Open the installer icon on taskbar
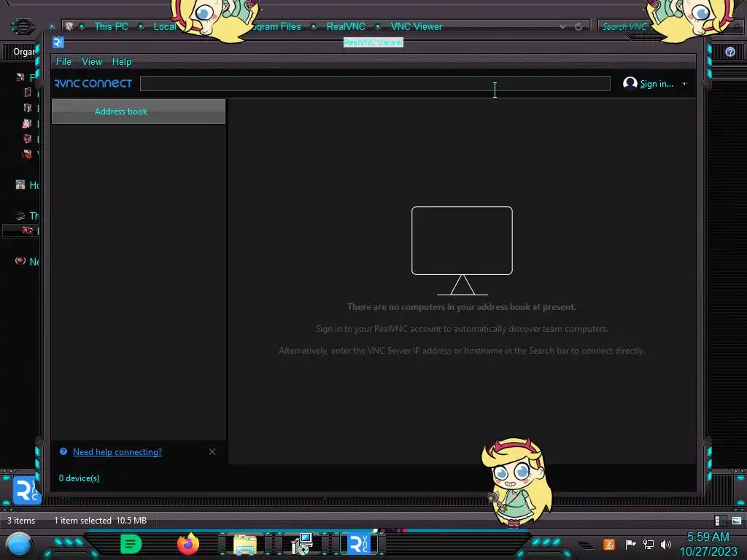The height and width of the screenshot is (560, 747). tap(302, 544)
